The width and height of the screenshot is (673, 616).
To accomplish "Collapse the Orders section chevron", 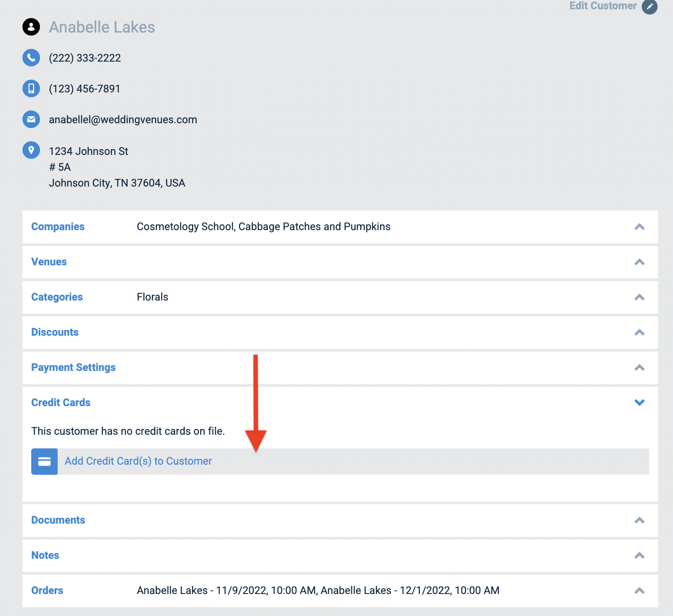I will pos(640,591).
